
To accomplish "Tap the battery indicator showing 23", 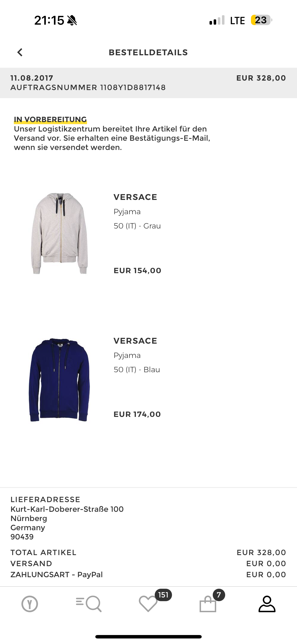I will 262,20.
